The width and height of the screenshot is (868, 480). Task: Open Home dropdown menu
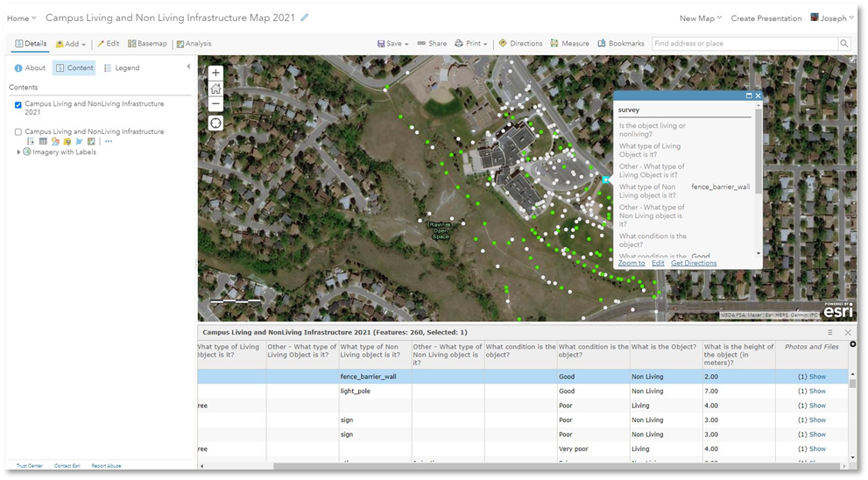[x=21, y=18]
